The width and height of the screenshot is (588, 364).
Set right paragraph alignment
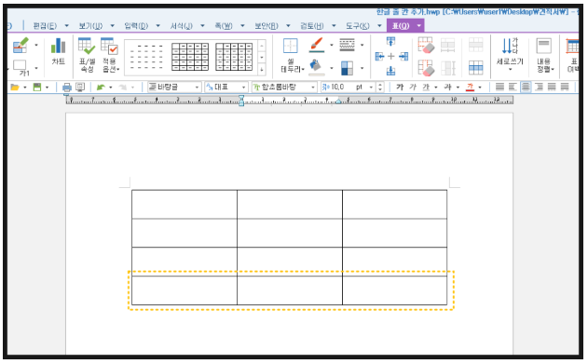click(539, 88)
